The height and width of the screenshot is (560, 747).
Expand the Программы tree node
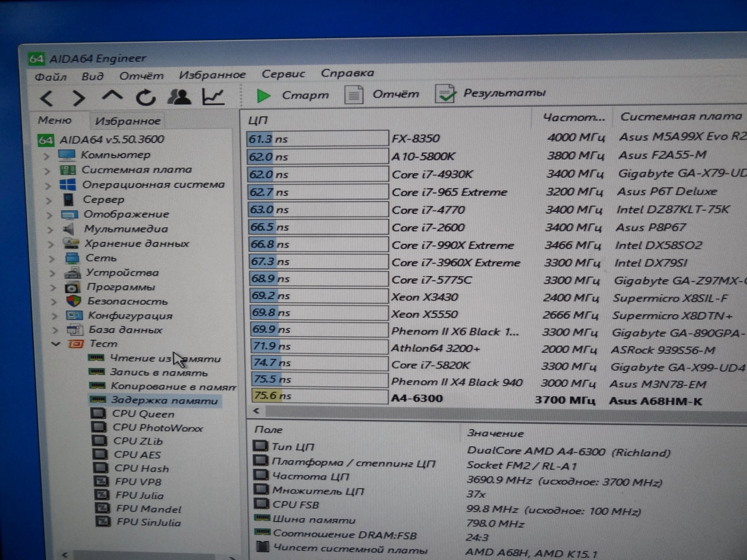[53, 288]
